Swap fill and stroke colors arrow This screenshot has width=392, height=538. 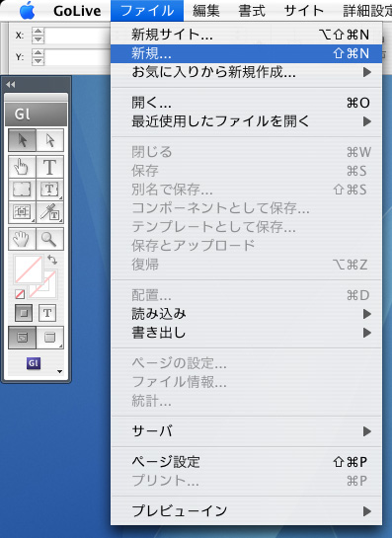tap(52, 259)
